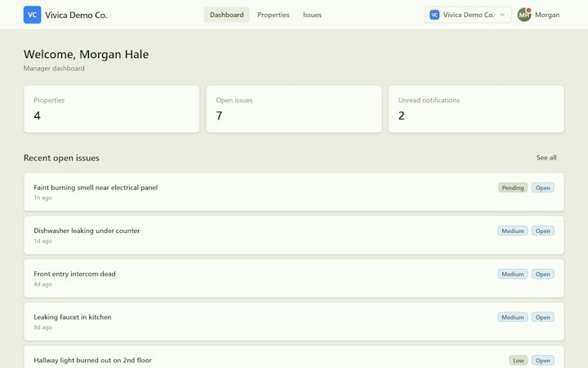This screenshot has width=588, height=368.
Task: Open the Morgan user menu
Action: coord(538,15)
